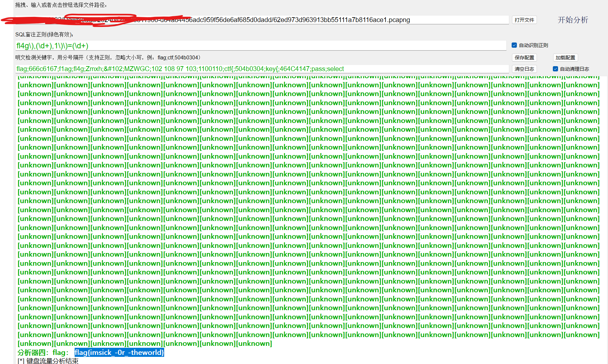This screenshot has width=608, height=364.
Task: Toggle the 自动识别正则 checkbox
Action: [514, 45]
